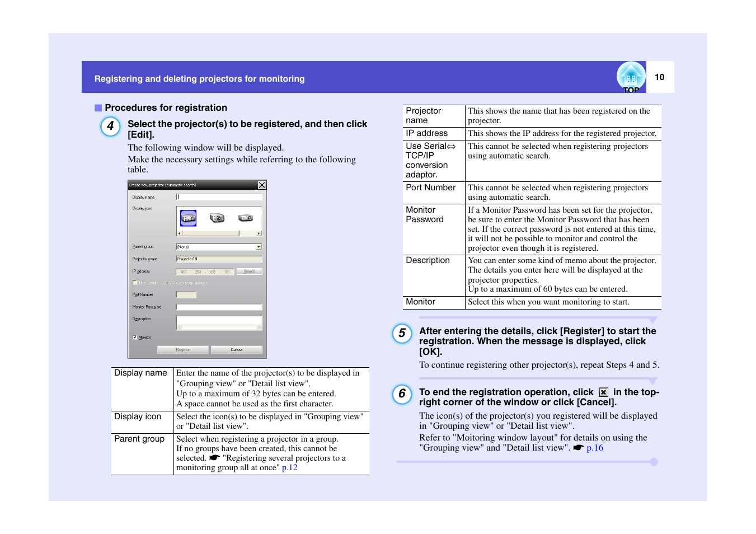This screenshot has width=756, height=534.
Task: Select the second projector display icon
Action: click(x=217, y=218)
